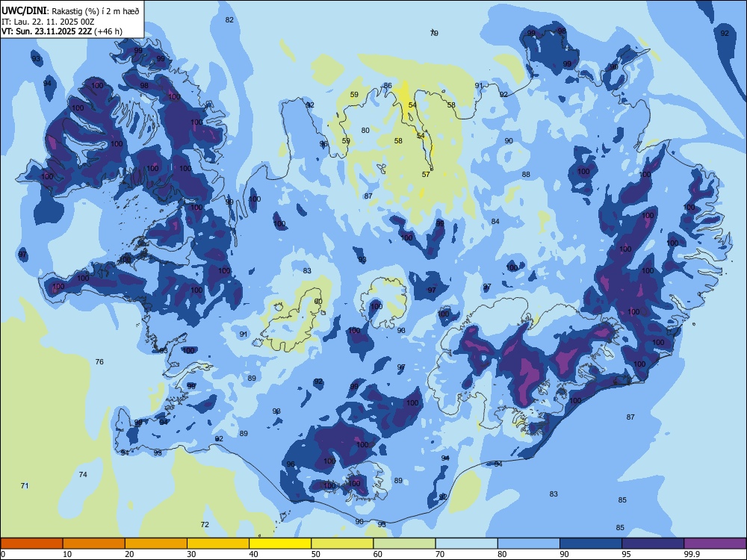
Task: Click the '99.9' legend scale label
Action: pyautogui.click(x=691, y=554)
